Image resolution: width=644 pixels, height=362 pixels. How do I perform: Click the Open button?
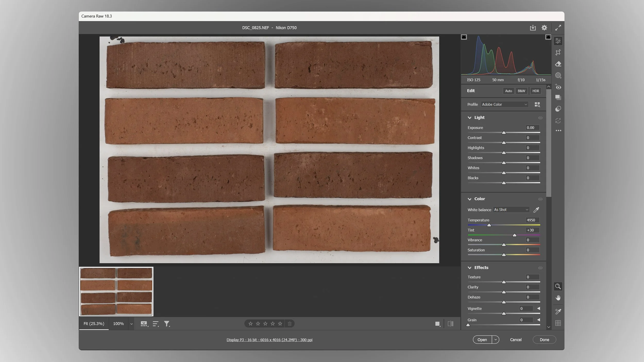(482, 340)
